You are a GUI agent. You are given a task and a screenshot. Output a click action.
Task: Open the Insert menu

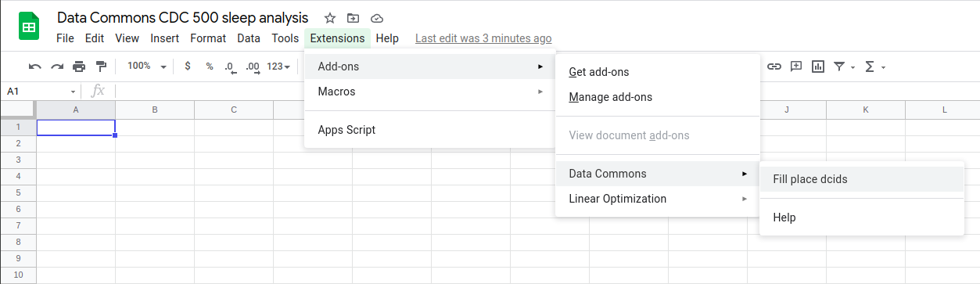point(165,38)
